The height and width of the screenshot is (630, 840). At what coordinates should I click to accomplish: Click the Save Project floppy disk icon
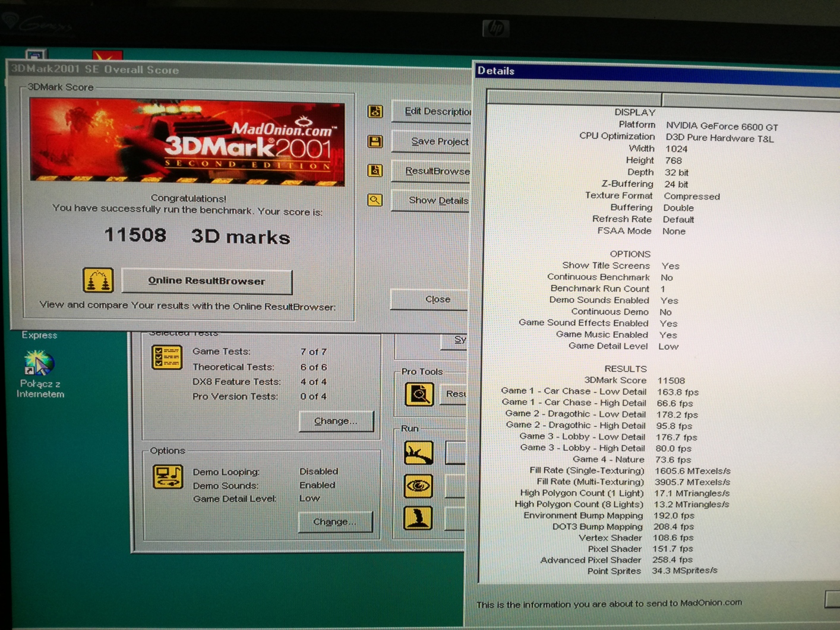pos(375,141)
